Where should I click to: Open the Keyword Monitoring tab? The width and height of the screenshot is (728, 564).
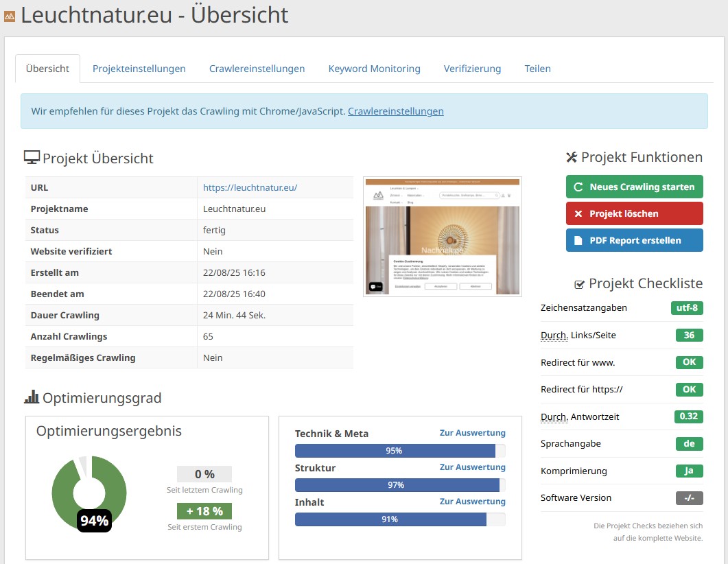[374, 68]
